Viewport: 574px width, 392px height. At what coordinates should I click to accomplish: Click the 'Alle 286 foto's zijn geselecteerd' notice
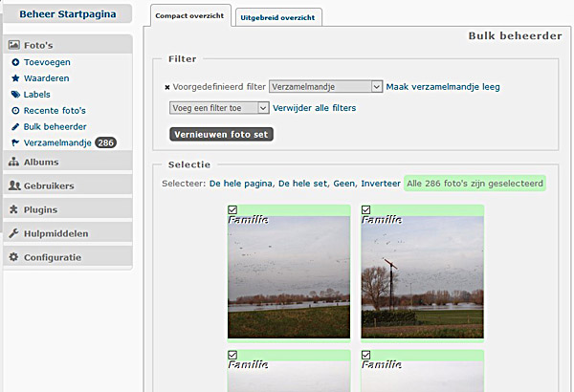pos(475,184)
